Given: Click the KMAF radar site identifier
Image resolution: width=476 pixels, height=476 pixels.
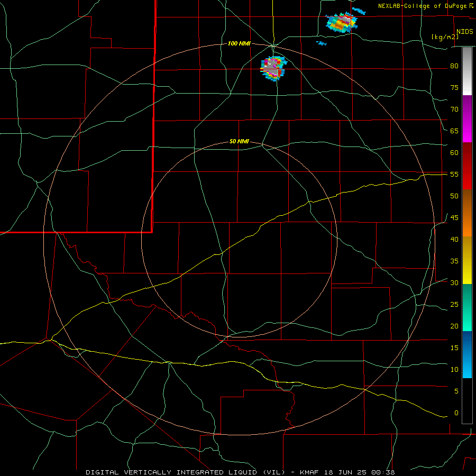Looking at the screenshot, I should tap(309, 472).
